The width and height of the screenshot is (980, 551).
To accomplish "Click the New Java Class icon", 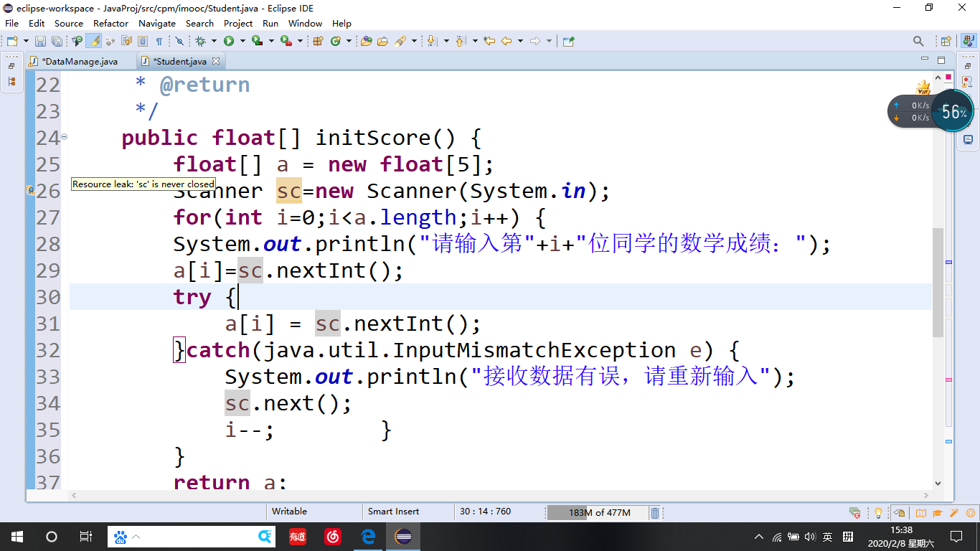I will click(x=335, y=41).
